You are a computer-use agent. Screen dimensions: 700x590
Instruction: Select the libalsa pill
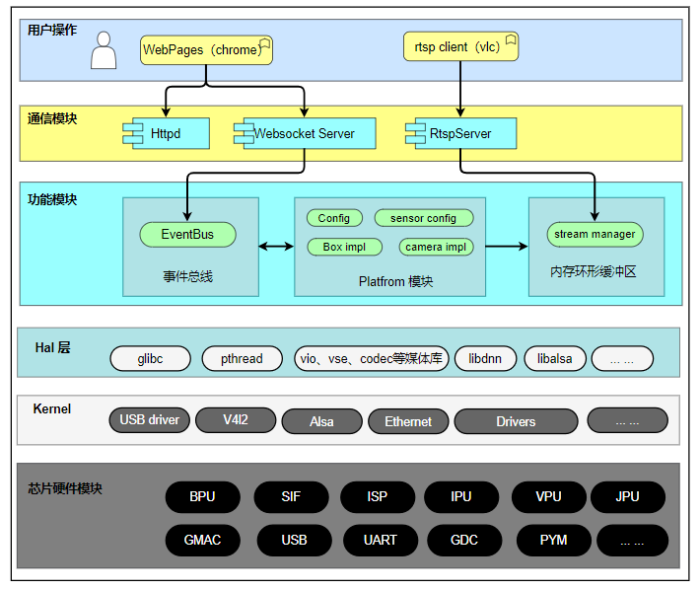point(555,359)
